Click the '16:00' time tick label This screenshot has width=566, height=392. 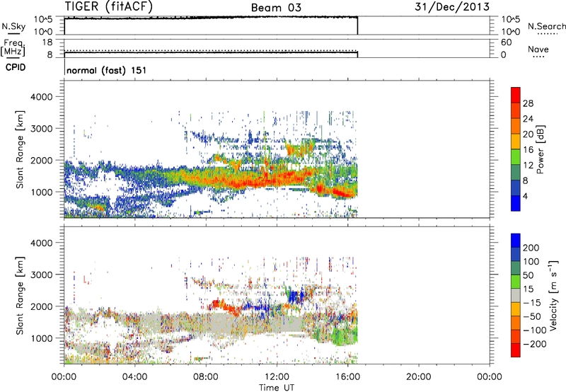[x=347, y=377]
